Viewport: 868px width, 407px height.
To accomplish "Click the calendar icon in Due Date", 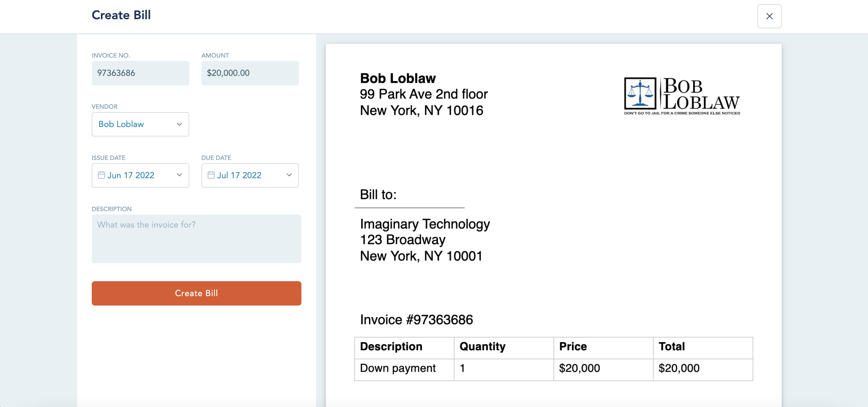I will coord(211,175).
